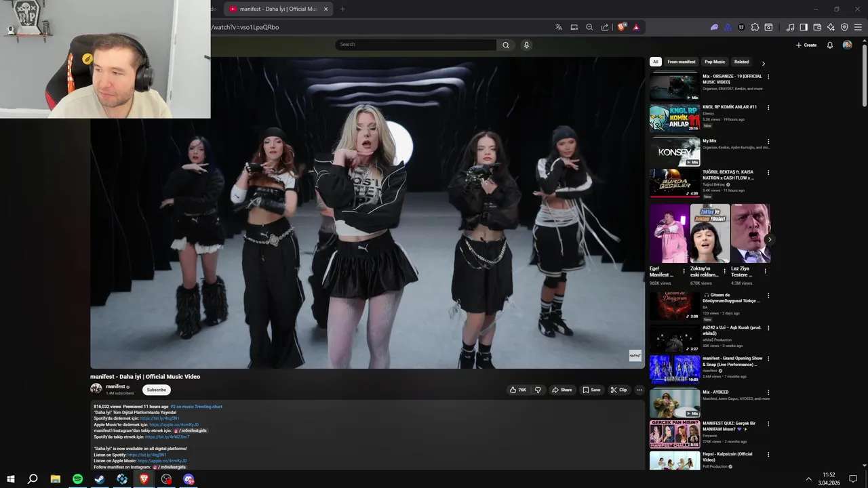Open the Brave VPN shield icon
This screenshot has height=488, width=868.
pyautogui.click(x=844, y=27)
